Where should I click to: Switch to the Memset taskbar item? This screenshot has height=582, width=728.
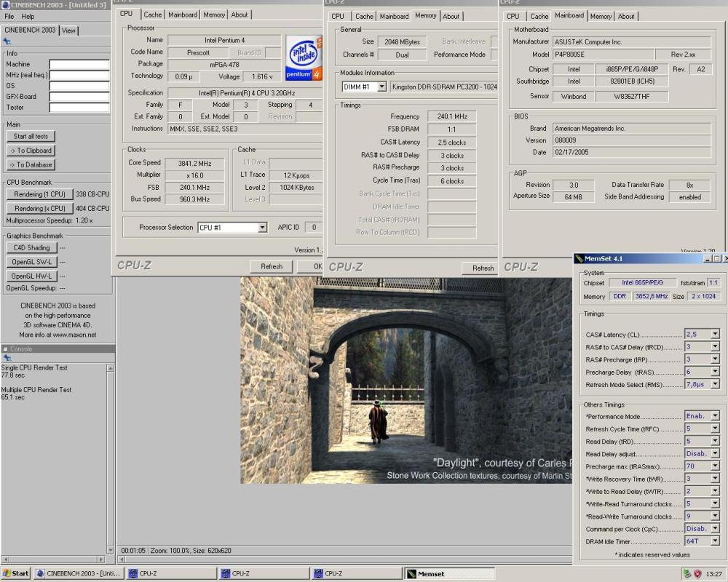449,574
